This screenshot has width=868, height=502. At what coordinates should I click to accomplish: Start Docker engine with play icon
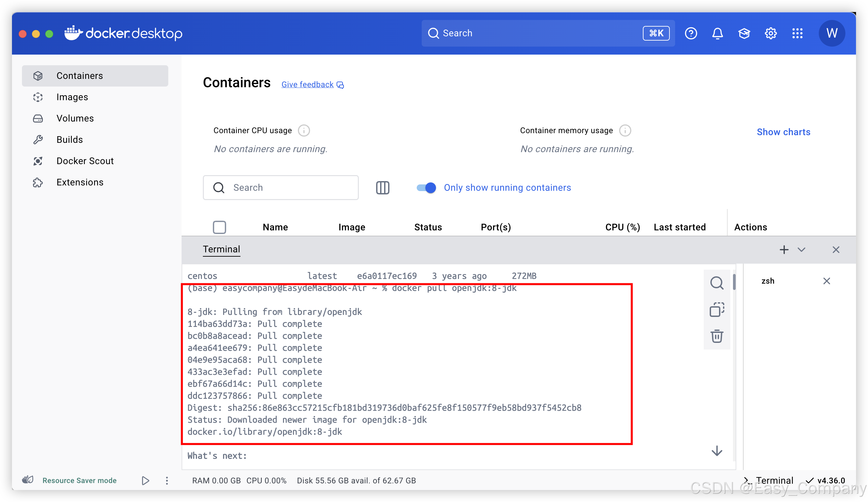tap(145, 480)
